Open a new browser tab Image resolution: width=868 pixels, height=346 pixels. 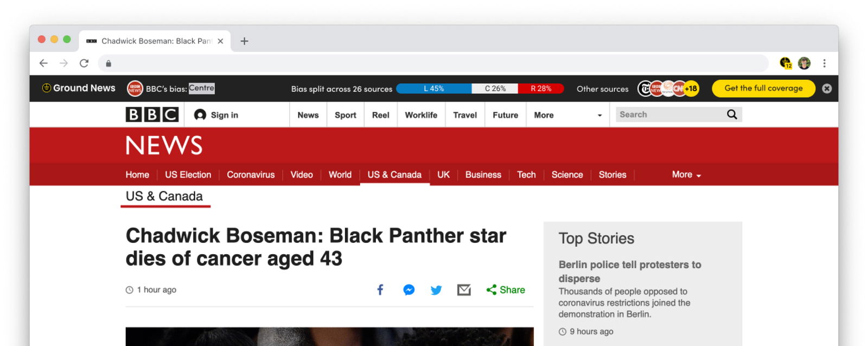tap(245, 41)
